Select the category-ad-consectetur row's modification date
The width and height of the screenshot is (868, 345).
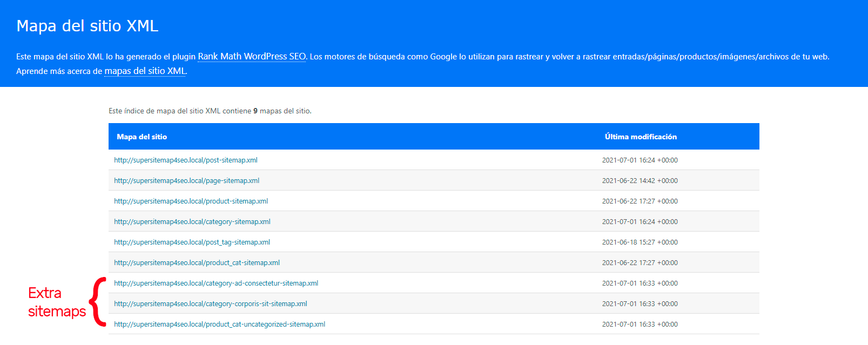(x=640, y=283)
